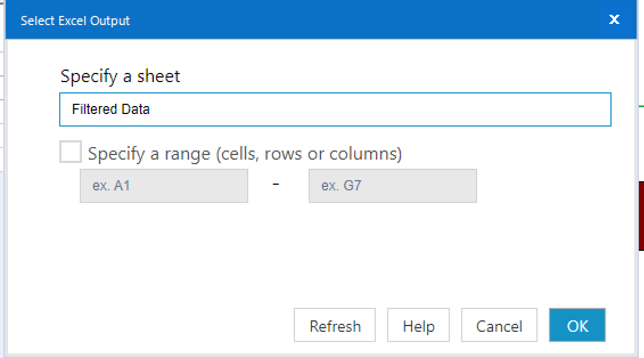
Task: Click the empty space left of the Refresh button
Action: [x=171, y=326]
